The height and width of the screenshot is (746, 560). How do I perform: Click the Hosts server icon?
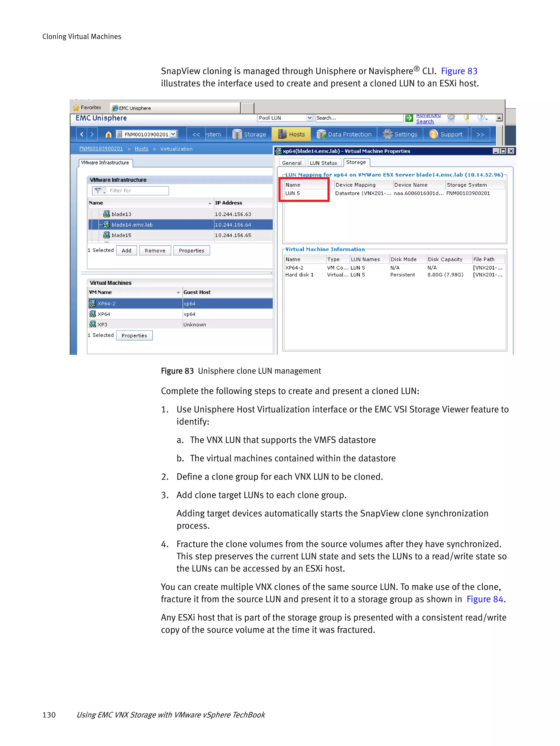282,134
